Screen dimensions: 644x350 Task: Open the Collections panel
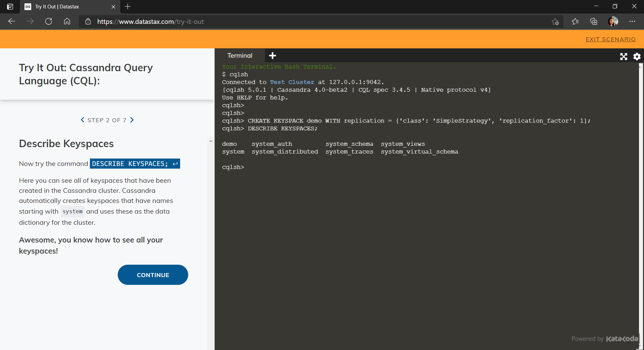(x=594, y=21)
